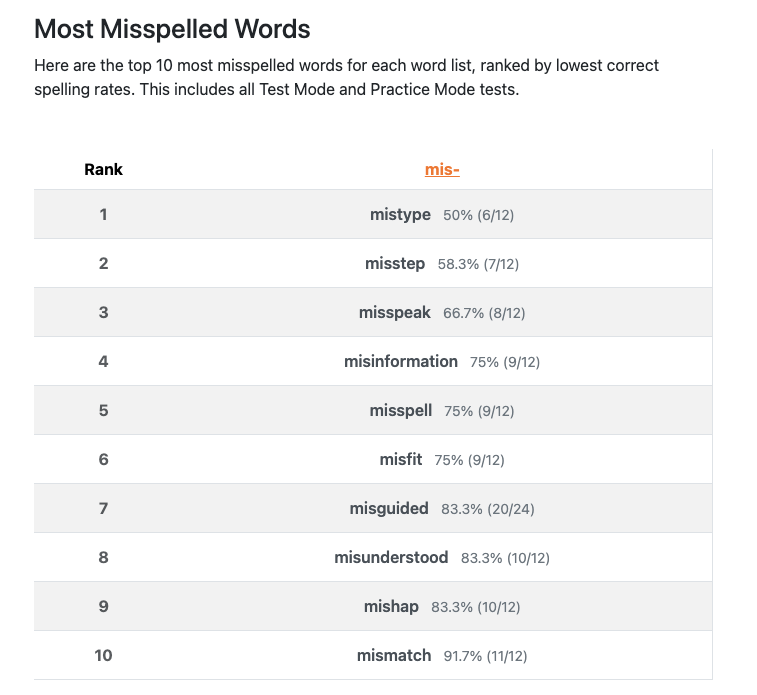Viewport: 757px width, 695px height.
Task: Click the word "mismatch"
Action: pyautogui.click(x=394, y=655)
